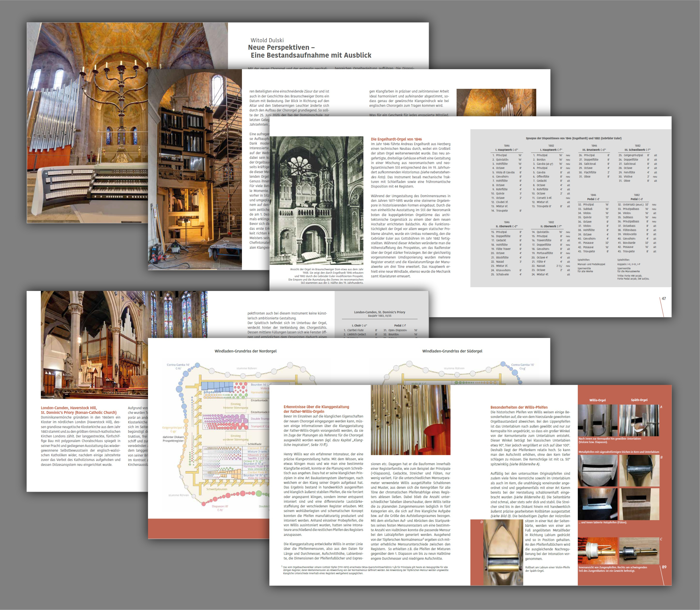Click the text "Baujahr 1883, III/35"
Screen dimensions: 700x610
coord(379,316)
